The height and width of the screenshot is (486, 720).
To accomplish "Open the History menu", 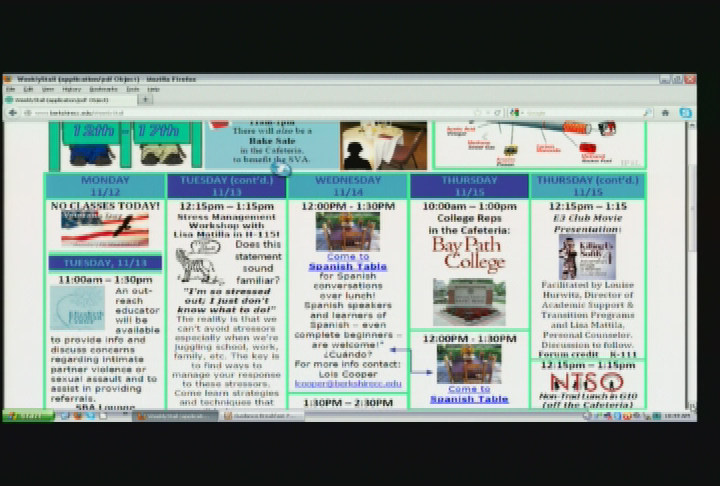I will pos(72,89).
